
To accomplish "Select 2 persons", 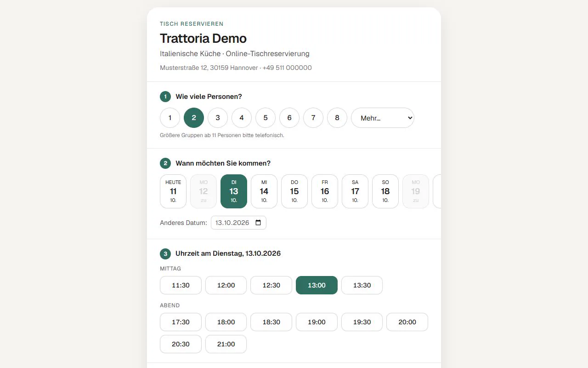I will click(x=194, y=118).
